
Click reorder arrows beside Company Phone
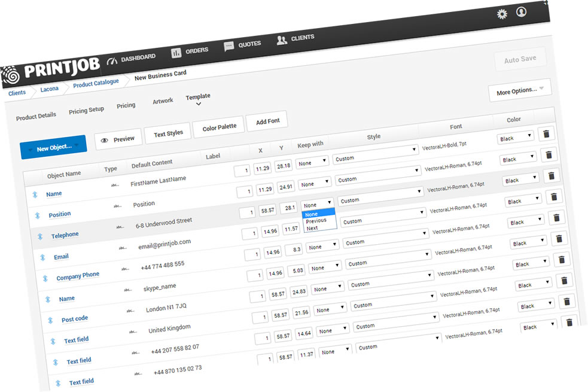click(45, 278)
